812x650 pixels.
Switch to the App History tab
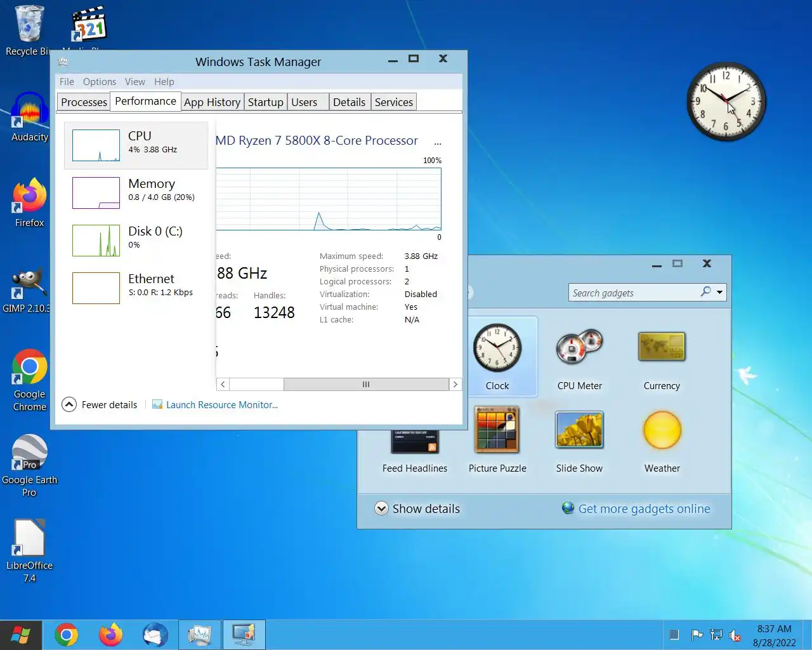tap(212, 102)
